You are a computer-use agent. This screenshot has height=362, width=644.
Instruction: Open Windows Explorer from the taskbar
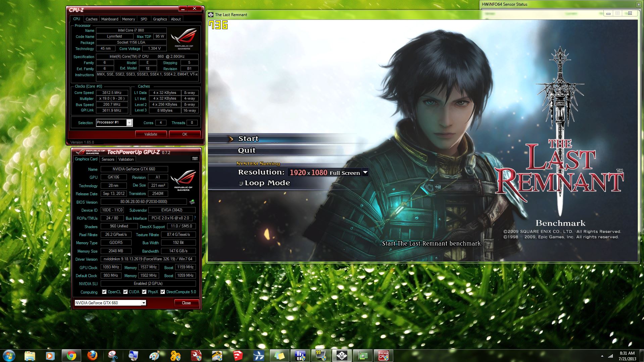click(30, 355)
